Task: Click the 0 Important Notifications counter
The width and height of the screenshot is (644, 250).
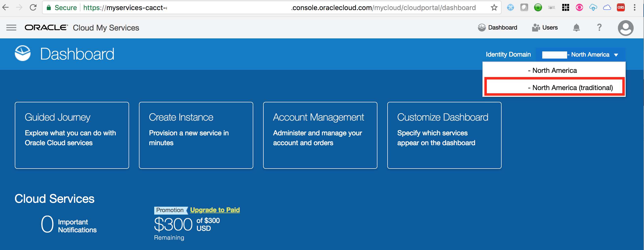Action: pos(69,224)
